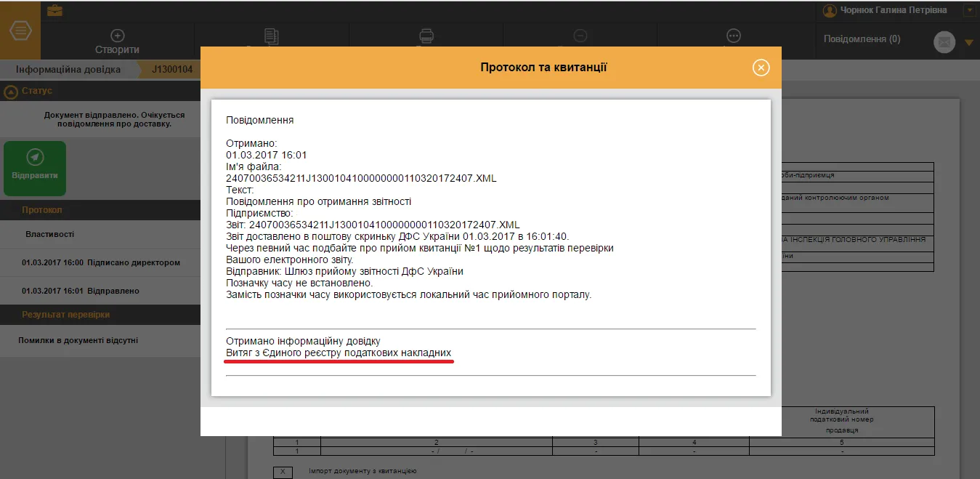The width and height of the screenshot is (980, 479).
Task: Click Помилки в документі відсутні text
Action: [x=78, y=340]
